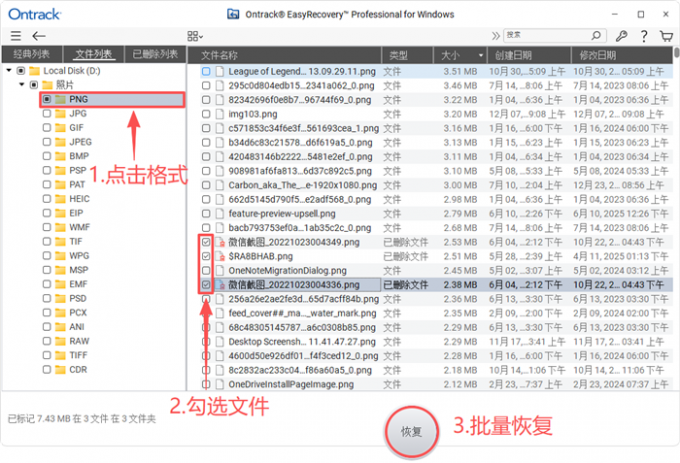This screenshot has height=463, width=680.
Task: Select the file 295c0d804edb15...2341a062_0.png
Action: click(301, 85)
